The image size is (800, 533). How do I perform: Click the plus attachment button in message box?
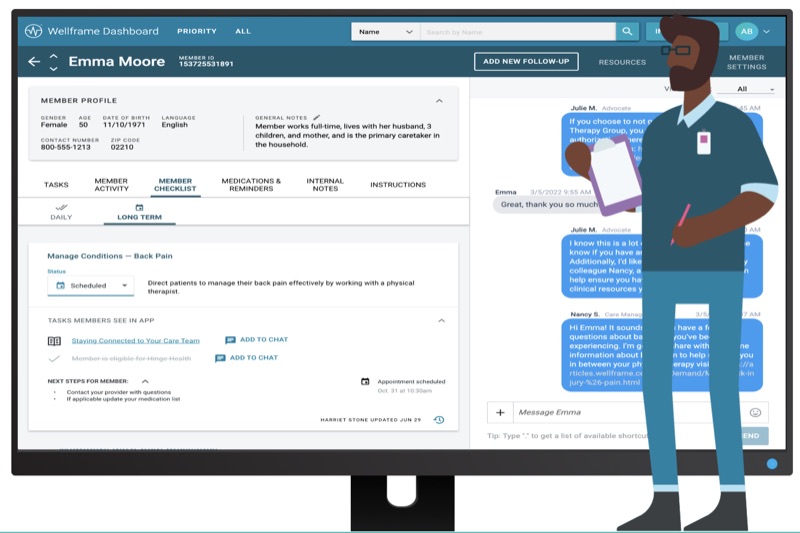(500, 413)
